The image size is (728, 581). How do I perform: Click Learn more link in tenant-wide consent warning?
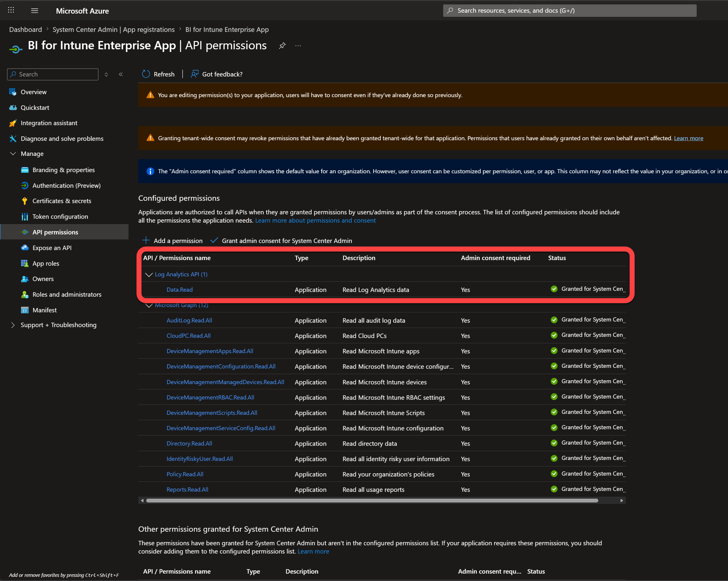(688, 138)
